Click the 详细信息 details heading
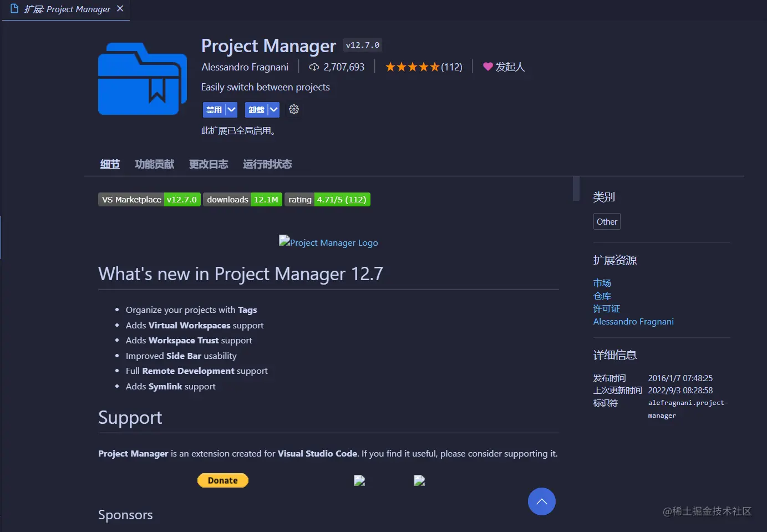This screenshot has height=532, width=767. (615, 355)
